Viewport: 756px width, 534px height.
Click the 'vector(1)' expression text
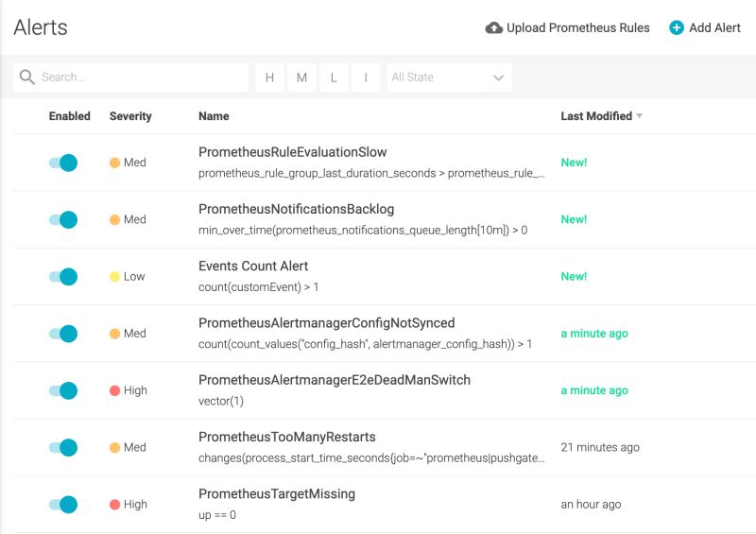(221, 401)
